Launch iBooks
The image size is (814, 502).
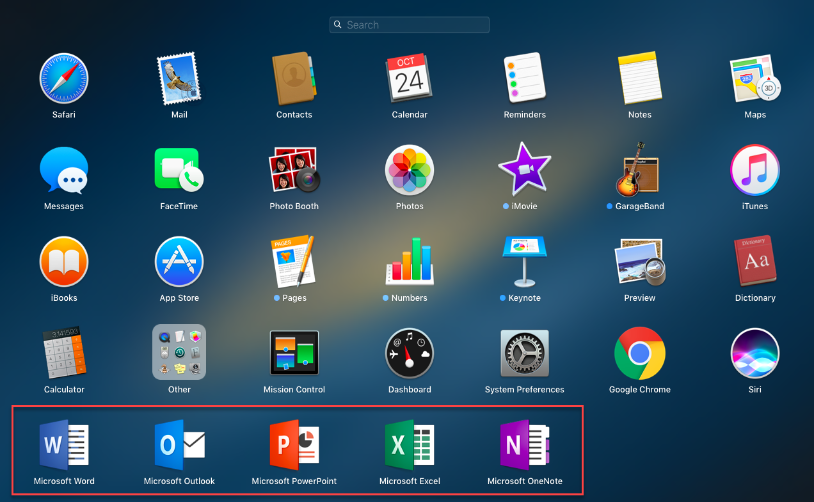[64, 262]
